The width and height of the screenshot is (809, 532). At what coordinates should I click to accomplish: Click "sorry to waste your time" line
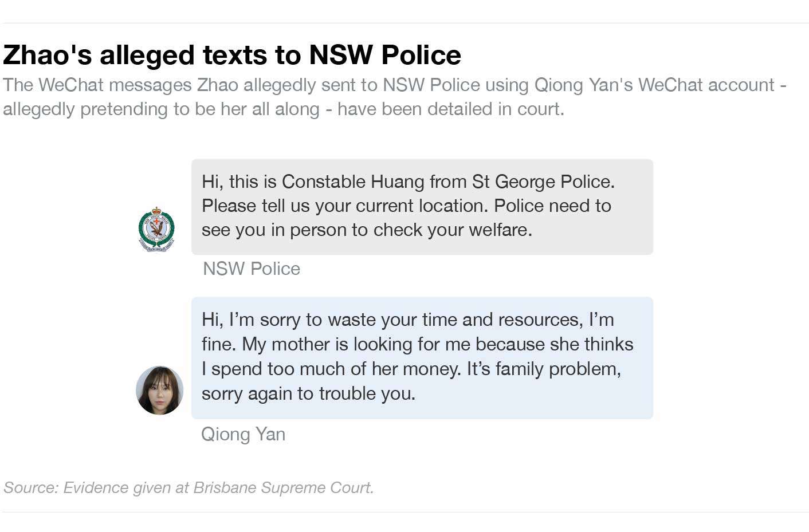407,320
